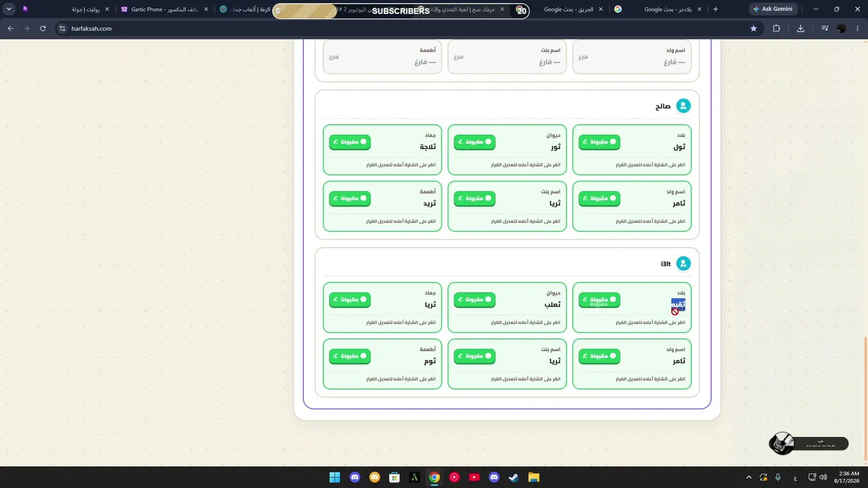The image size is (868, 488).
Task: Toggle the مقبولة badge on i3lt's ثعلب card
Action: (475, 300)
